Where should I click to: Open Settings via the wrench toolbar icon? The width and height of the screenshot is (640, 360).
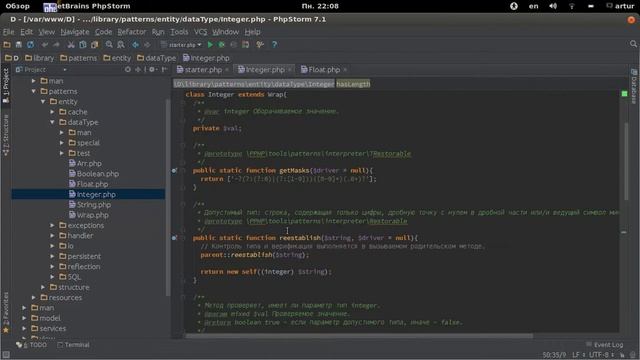(260, 45)
